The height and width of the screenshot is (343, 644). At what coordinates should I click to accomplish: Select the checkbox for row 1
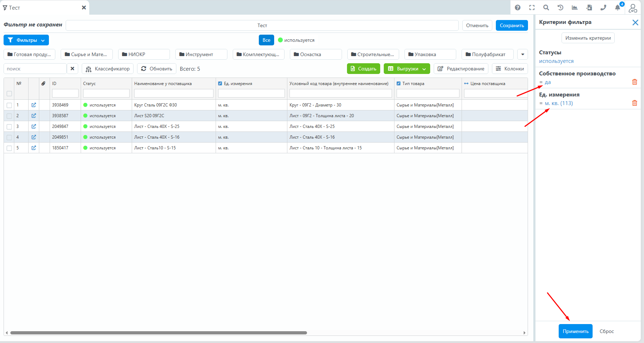pos(9,105)
